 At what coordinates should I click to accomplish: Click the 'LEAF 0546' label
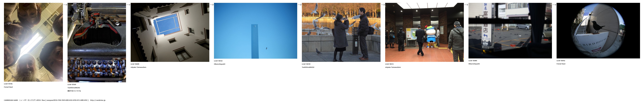pyautogui.click(x=8, y=84)
